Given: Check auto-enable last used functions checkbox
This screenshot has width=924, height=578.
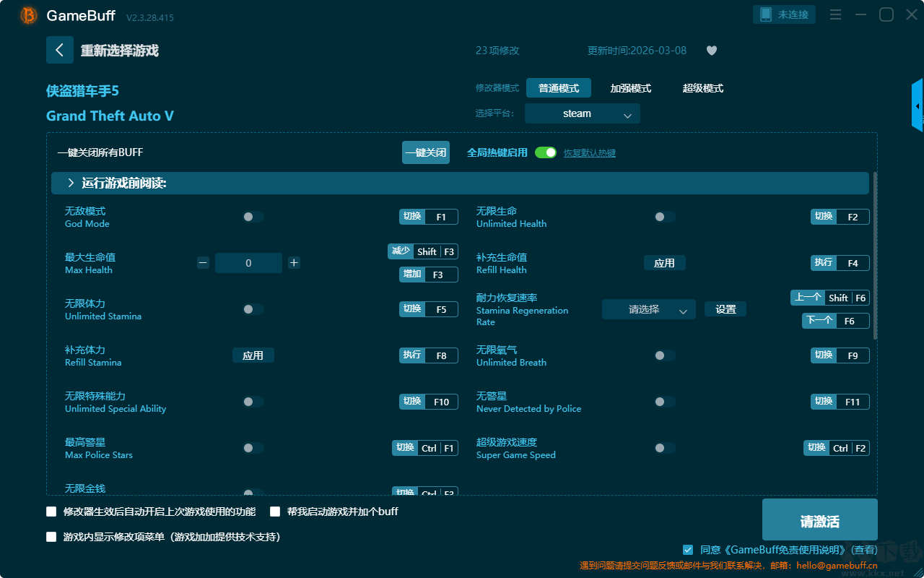Looking at the screenshot, I should [51, 512].
